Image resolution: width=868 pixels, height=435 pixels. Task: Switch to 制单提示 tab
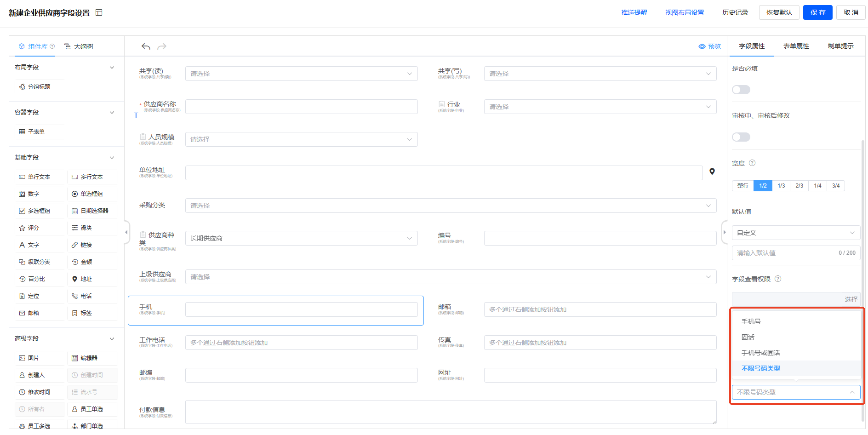coord(841,46)
